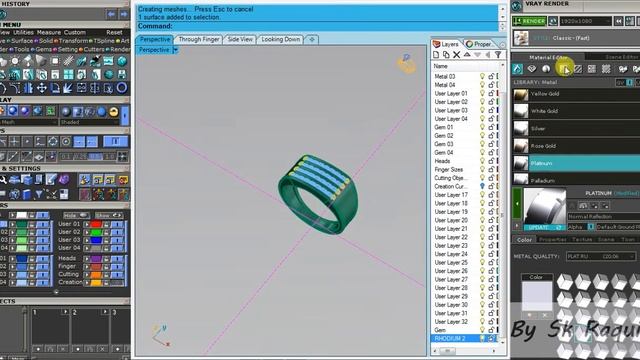Select the User Layer 20 row
The width and height of the screenshot is (640, 360).
coord(464,220)
